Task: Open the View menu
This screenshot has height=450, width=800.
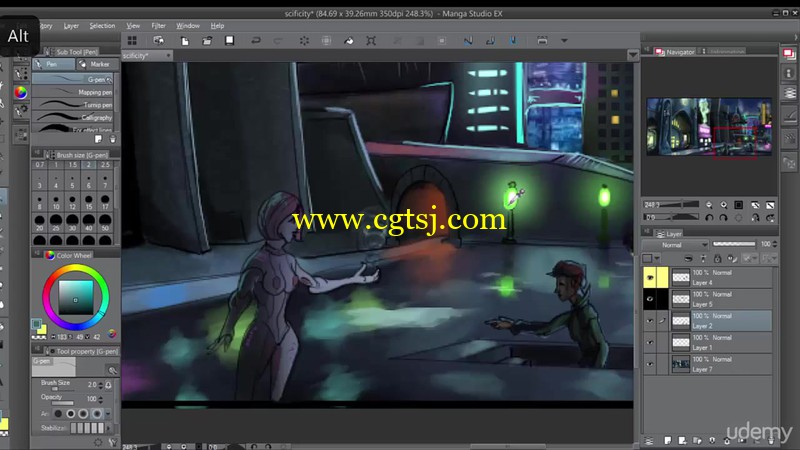Action: tap(133, 26)
